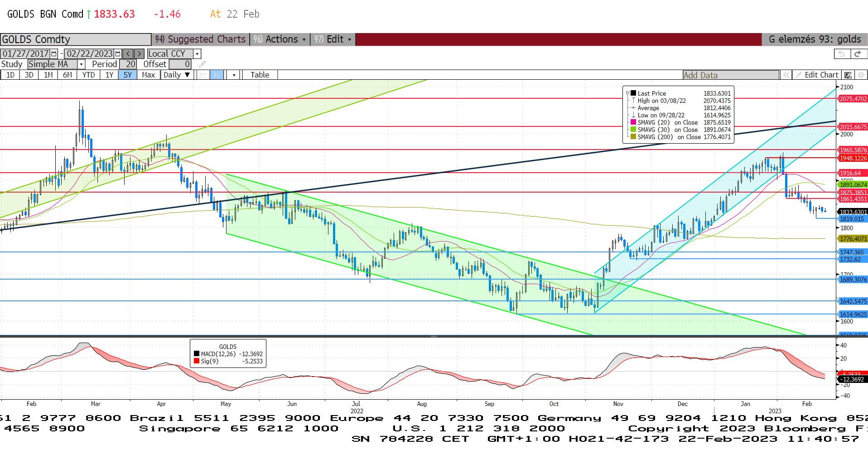Image resolution: width=868 pixels, height=464 pixels.
Task: Open Suggested Charts
Action: [200, 39]
